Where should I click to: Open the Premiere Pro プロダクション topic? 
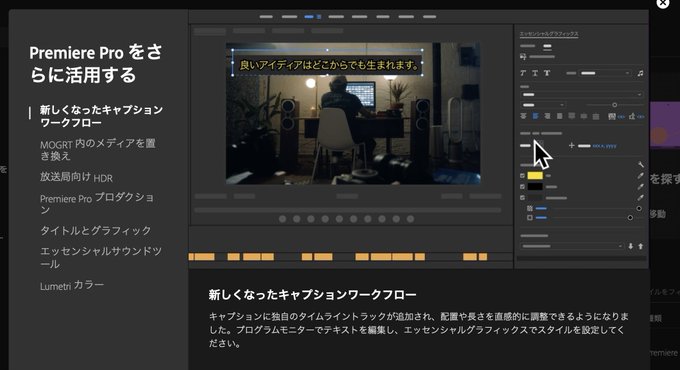97,203
